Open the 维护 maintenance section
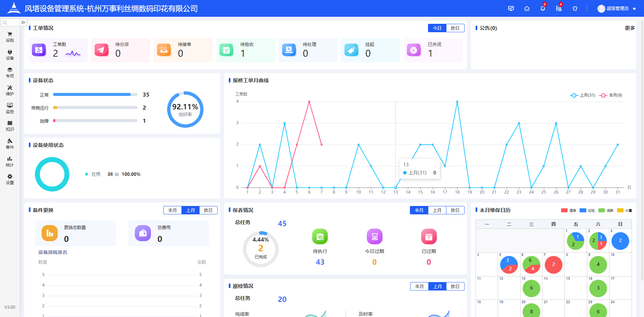Screen dimensions: 644x317 tap(10, 90)
